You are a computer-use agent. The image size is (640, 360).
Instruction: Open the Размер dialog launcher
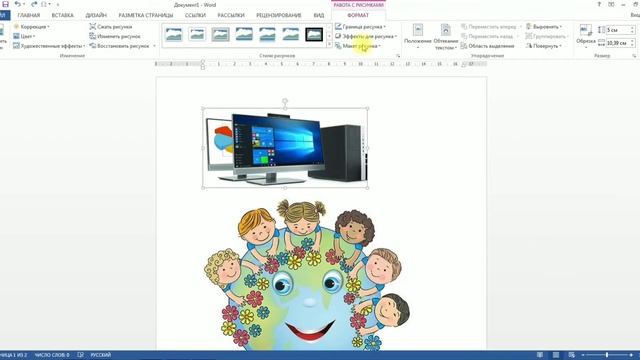tap(634, 56)
